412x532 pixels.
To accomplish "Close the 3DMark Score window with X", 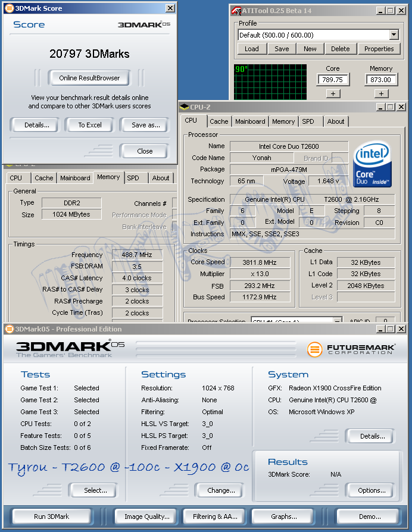I will point(170,8).
